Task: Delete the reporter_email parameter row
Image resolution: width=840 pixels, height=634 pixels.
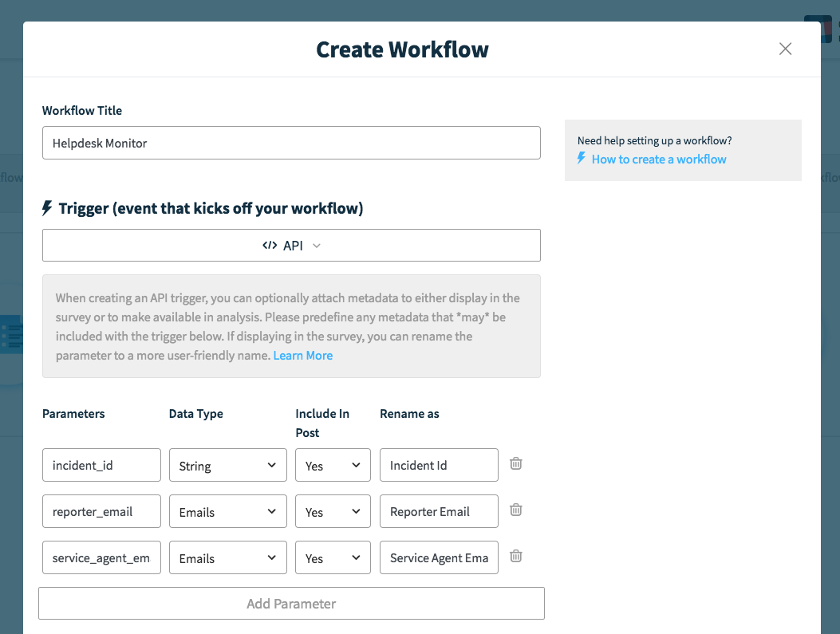Action: click(516, 510)
